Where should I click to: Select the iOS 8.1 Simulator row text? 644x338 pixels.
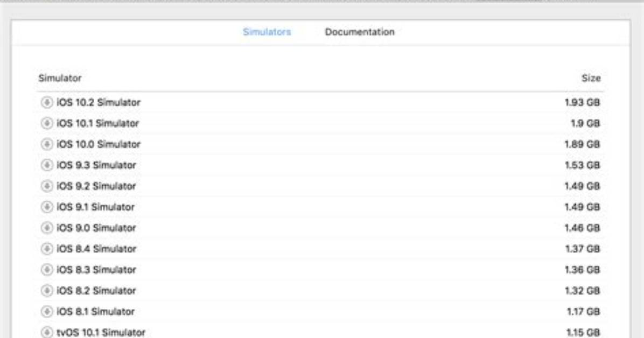[95, 312]
